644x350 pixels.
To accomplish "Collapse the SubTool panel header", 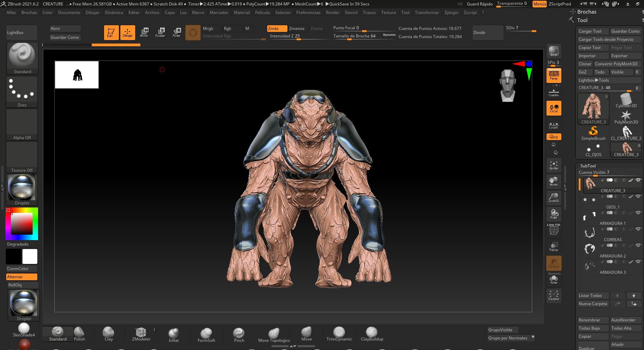I will 588,166.
